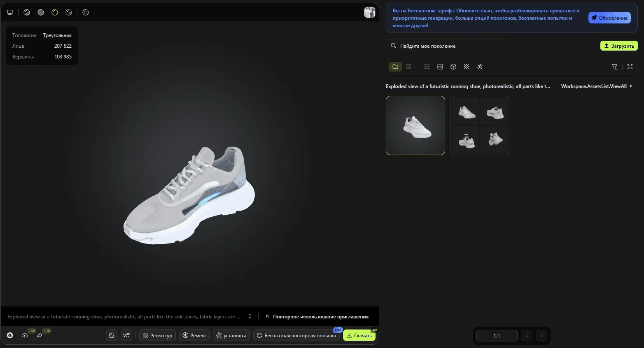Click the monitor display icon in viewport toolbar
The width and height of the screenshot is (644, 348).
point(10,12)
